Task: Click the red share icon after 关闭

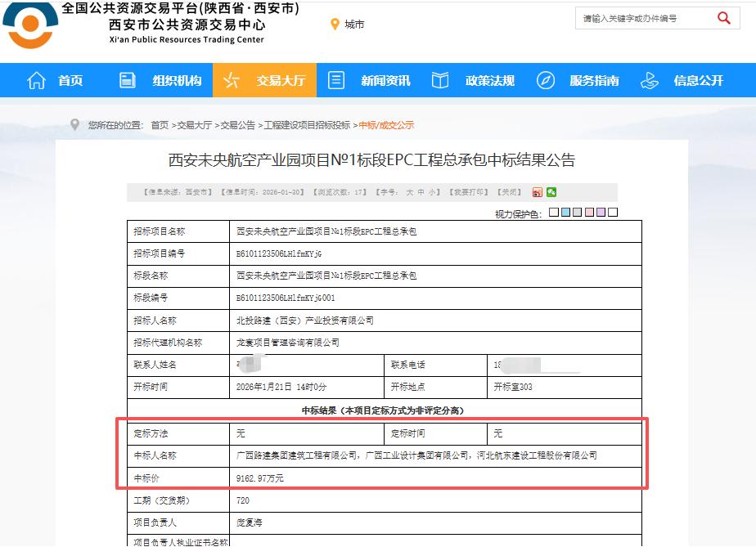Action: tap(537, 190)
